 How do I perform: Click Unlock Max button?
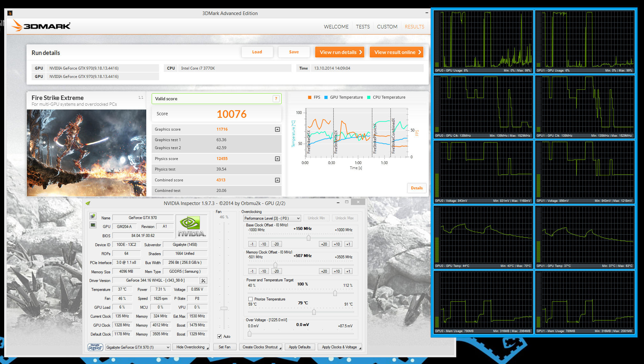345,218
